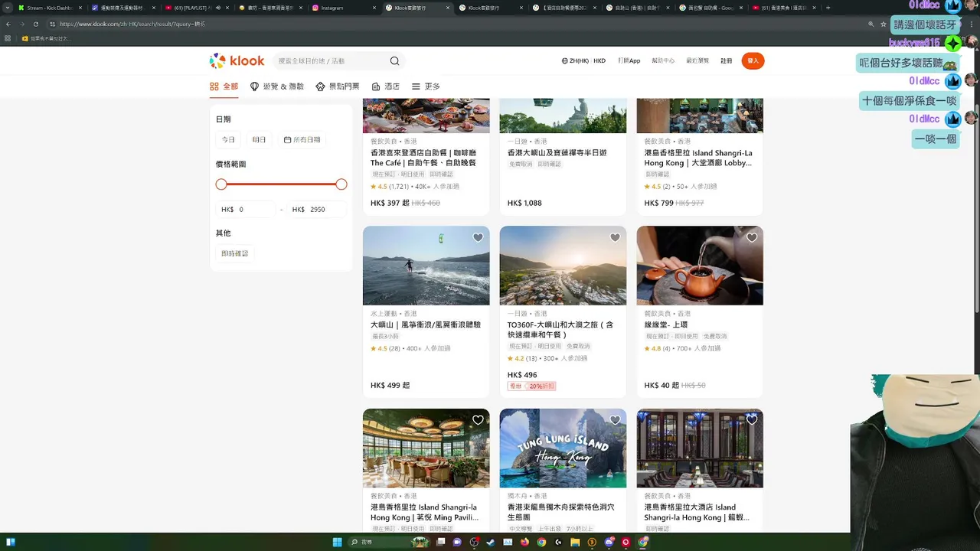Click the minimum price HK$ 0 field
Image resolution: width=980 pixels, height=551 pixels.
tap(245, 209)
